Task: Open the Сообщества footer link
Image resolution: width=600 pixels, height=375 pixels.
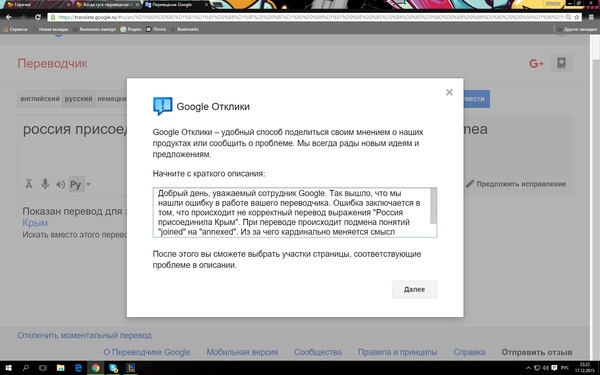Action: tap(318, 352)
